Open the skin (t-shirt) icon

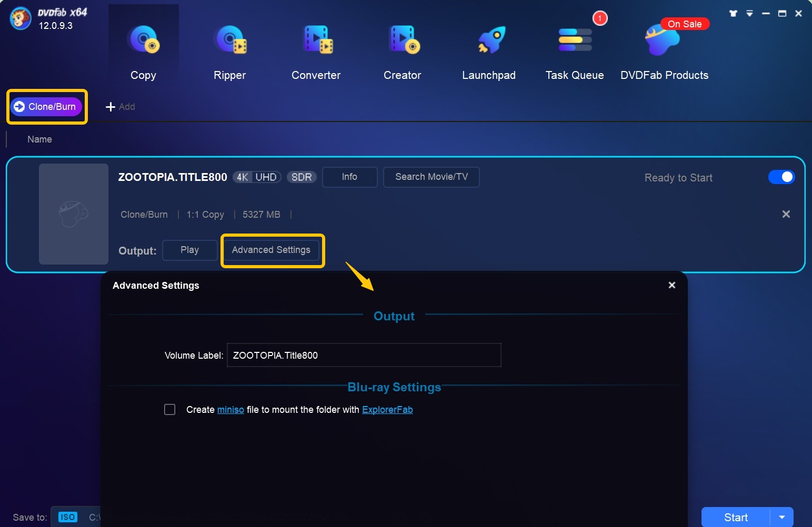733,14
